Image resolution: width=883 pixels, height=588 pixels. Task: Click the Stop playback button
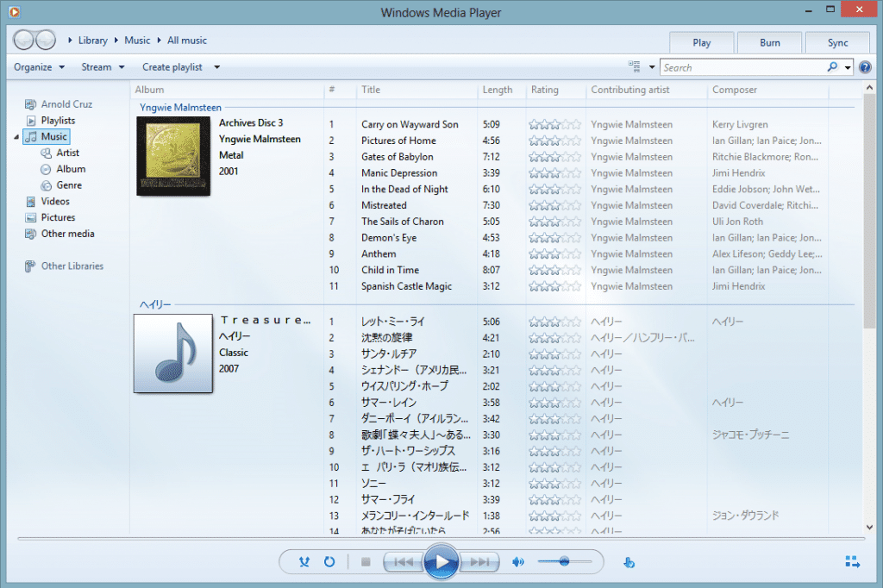point(366,561)
